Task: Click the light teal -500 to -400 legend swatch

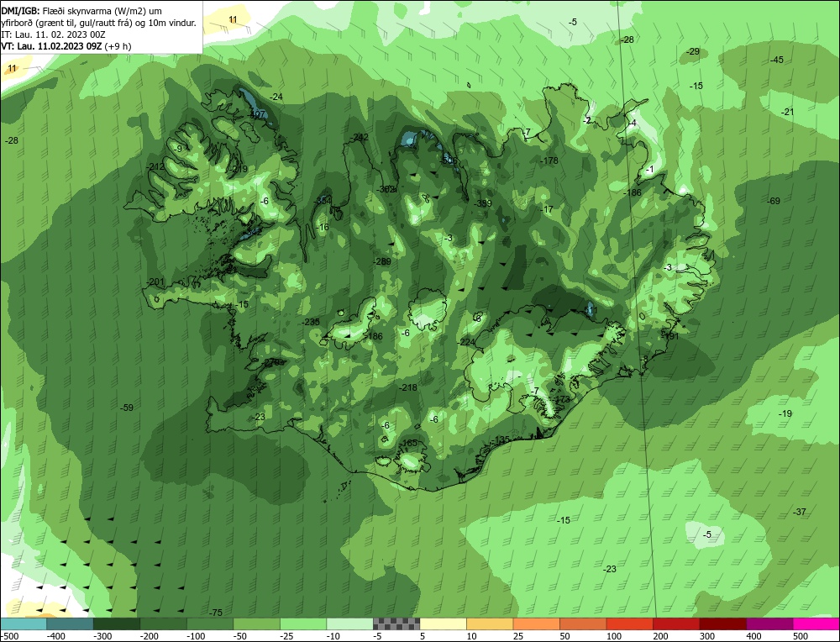Action: [x=23, y=624]
